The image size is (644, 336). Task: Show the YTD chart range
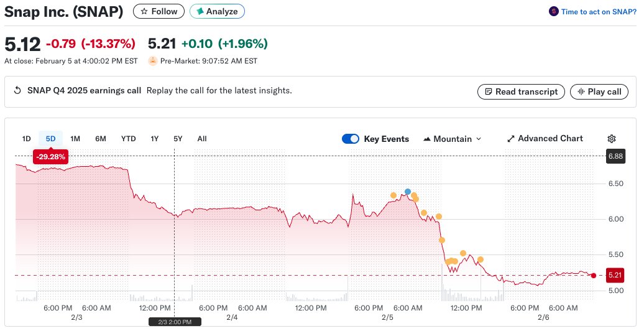click(128, 139)
